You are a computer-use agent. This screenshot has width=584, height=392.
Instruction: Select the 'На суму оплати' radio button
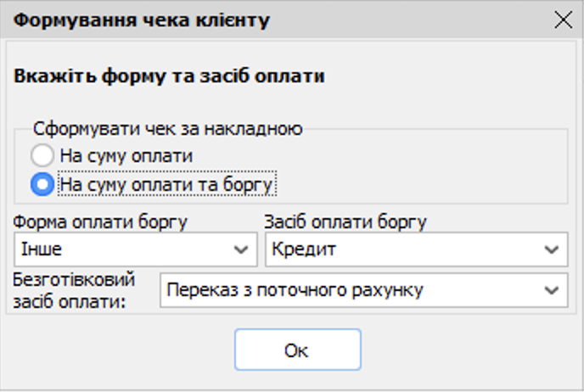coord(42,156)
